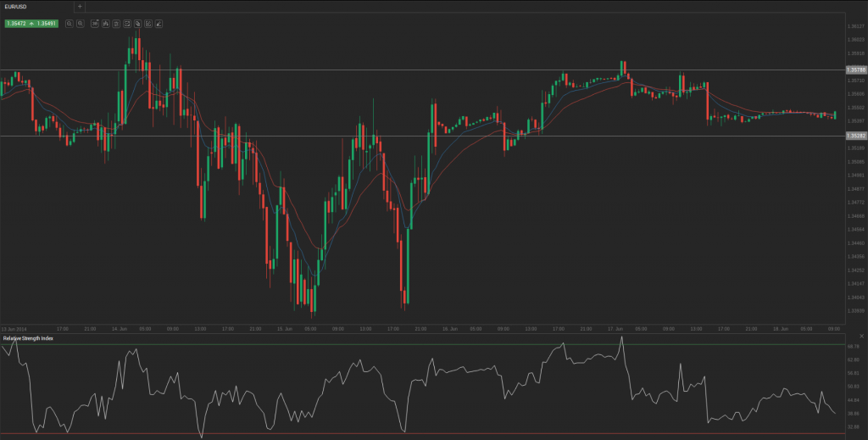Select the 1.35788 price level label
This screenshot has width=868, height=440.
854,70
